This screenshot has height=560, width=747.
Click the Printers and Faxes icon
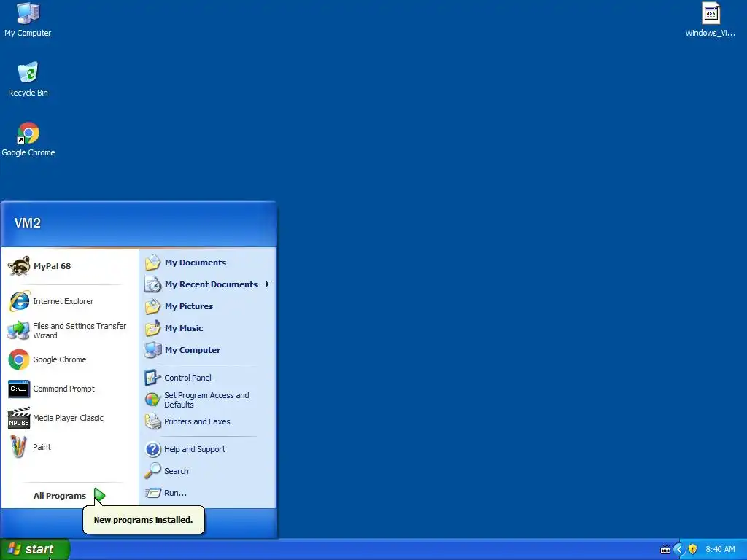[153, 421]
